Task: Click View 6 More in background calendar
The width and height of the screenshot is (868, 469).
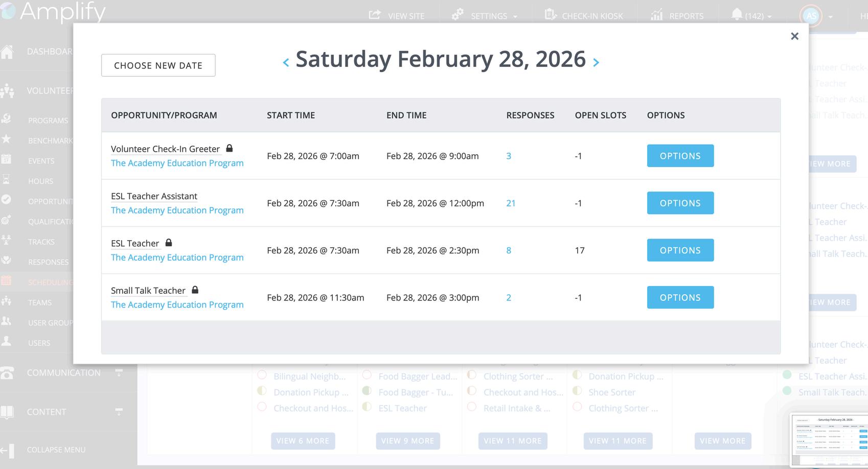Action: [x=303, y=441]
